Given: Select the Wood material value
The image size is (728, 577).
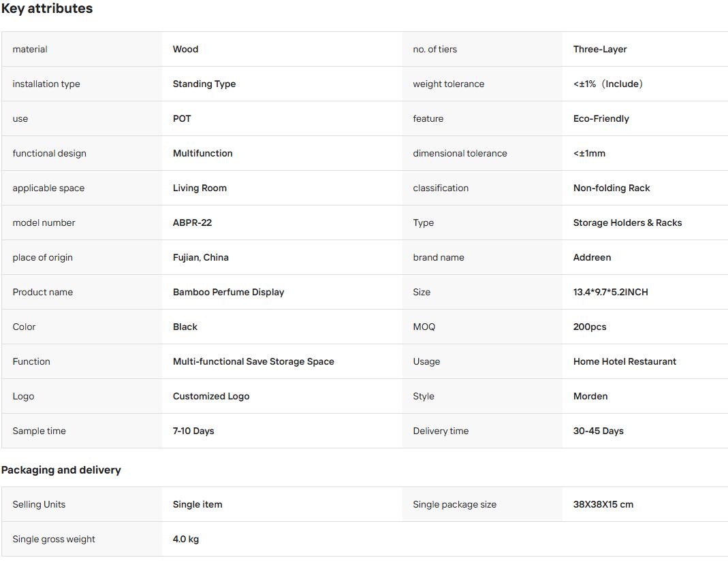Looking at the screenshot, I should [185, 49].
